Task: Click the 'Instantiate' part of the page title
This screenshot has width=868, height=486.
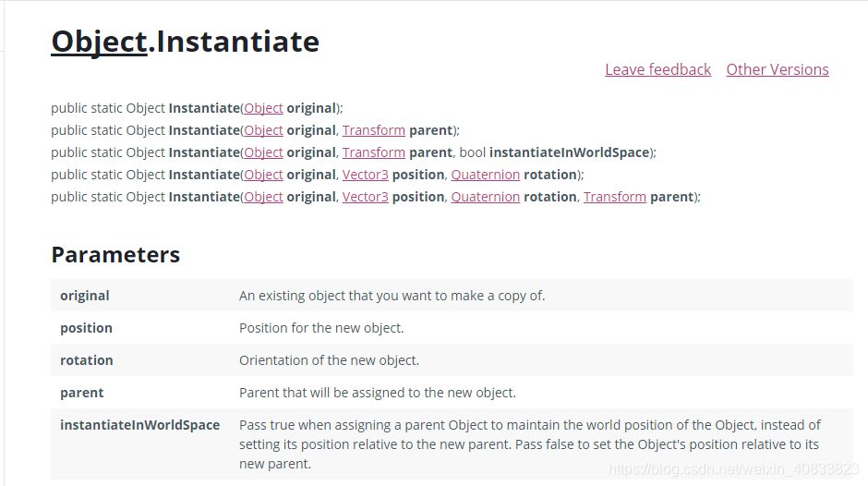Action: (x=238, y=42)
